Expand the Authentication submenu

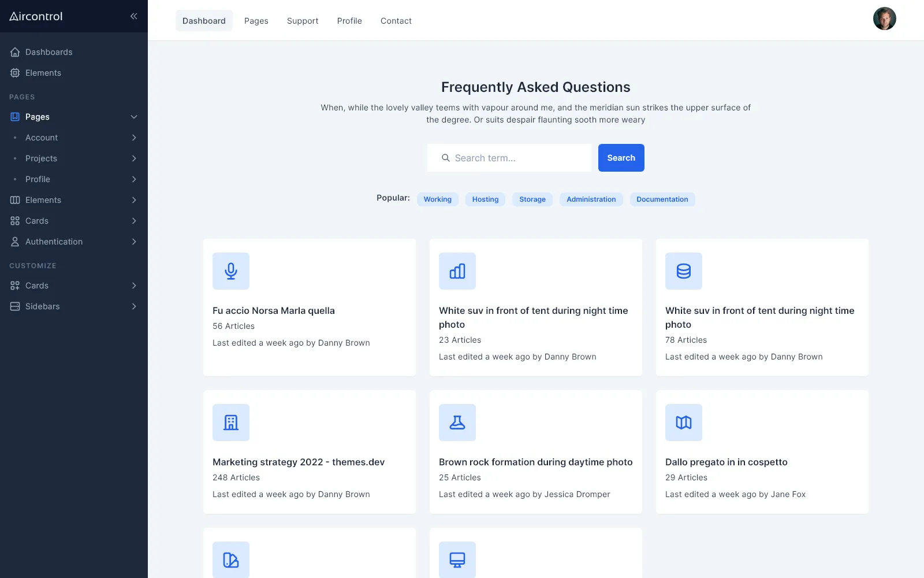(134, 242)
